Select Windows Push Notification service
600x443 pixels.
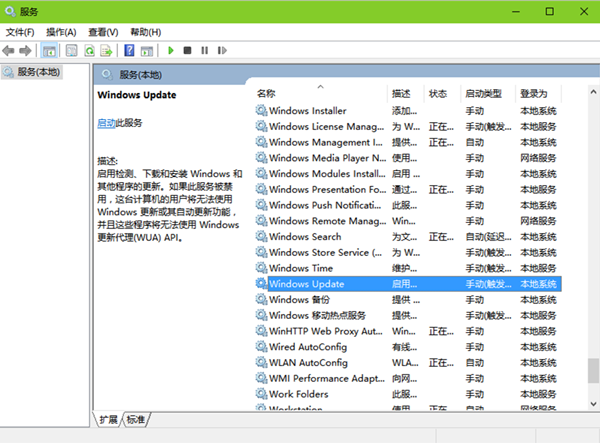(x=325, y=205)
